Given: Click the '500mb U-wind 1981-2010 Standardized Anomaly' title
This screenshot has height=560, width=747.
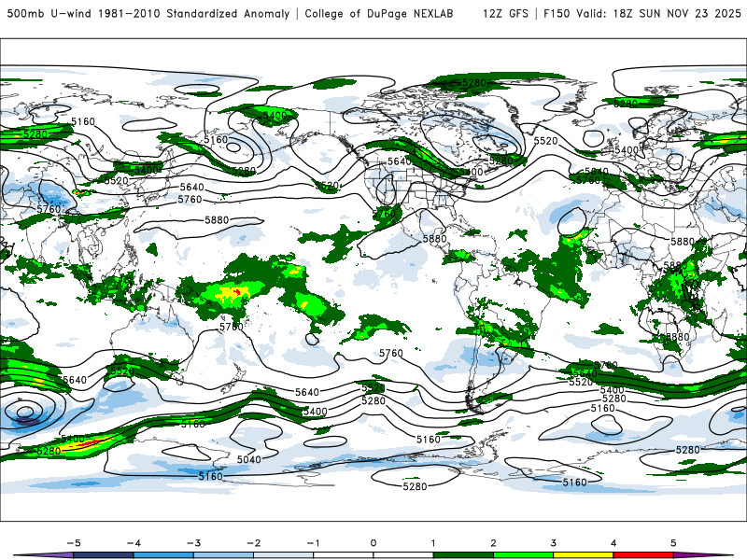Looking at the screenshot, I should tap(148, 13).
